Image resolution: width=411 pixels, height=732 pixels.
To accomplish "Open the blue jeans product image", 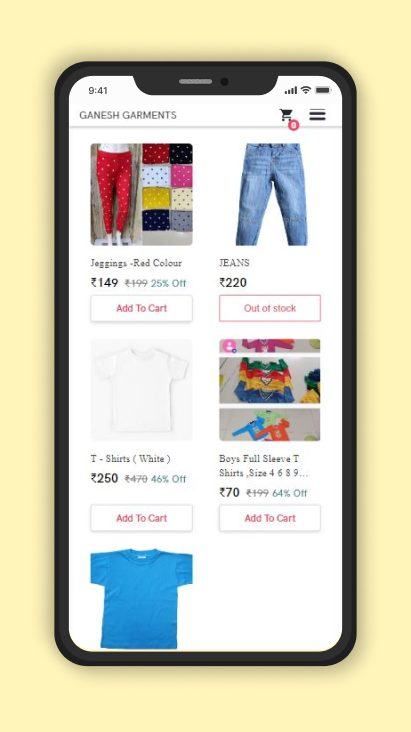I will click(270, 194).
